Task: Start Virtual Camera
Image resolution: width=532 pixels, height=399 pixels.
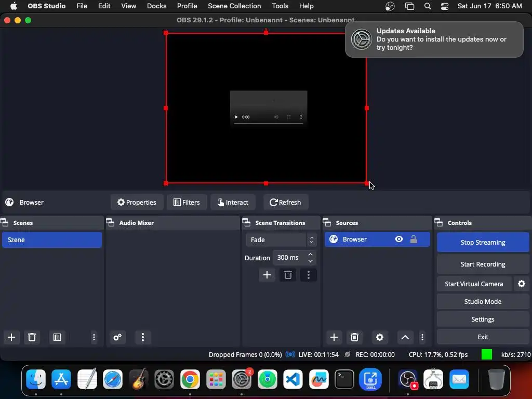Action: pyautogui.click(x=474, y=284)
